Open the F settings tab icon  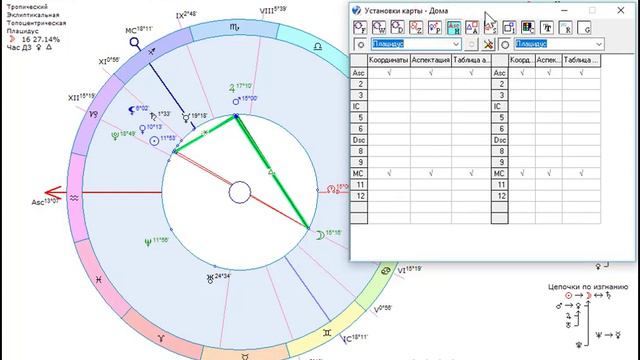coord(360,27)
